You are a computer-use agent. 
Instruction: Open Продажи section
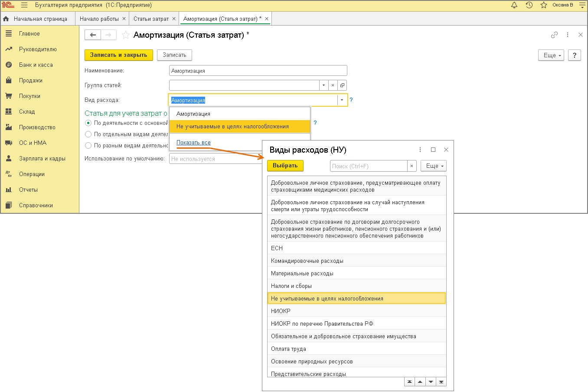point(39,80)
